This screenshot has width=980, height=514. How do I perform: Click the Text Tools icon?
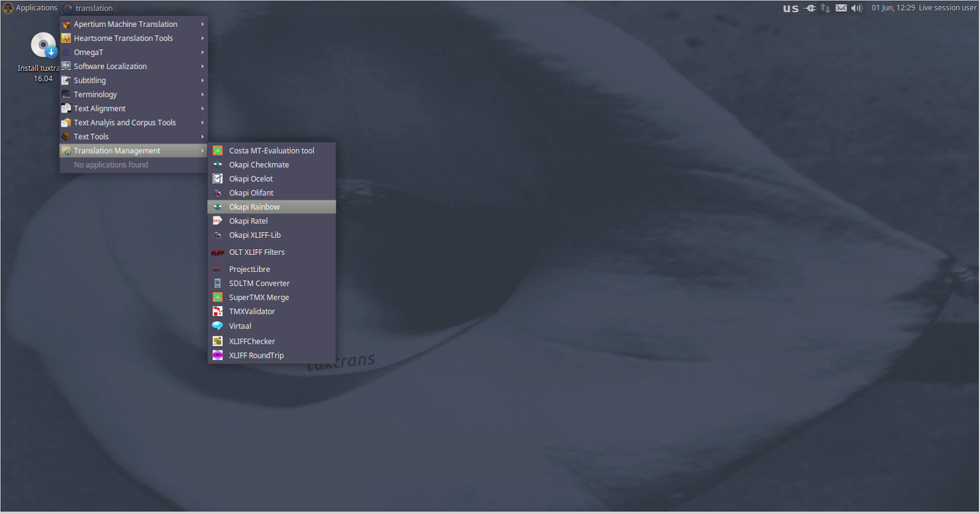point(66,137)
